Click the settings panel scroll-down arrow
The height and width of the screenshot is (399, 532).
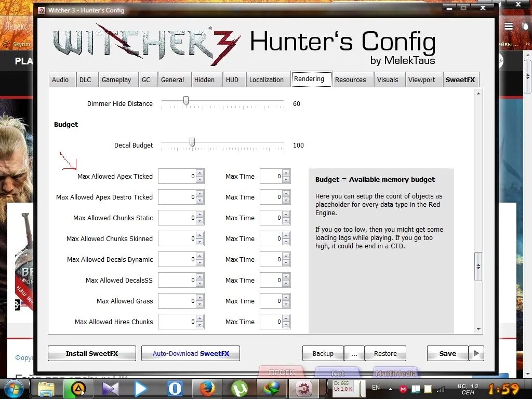tap(478, 329)
